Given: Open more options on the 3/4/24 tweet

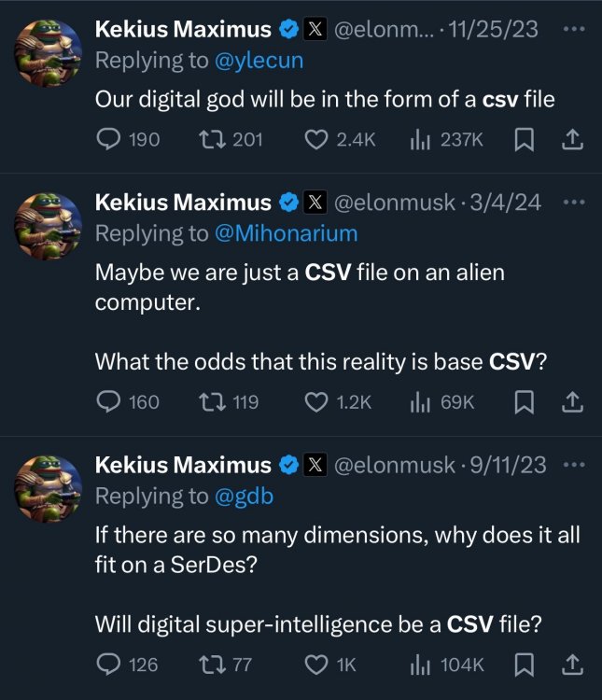Looking at the screenshot, I should tap(573, 202).
